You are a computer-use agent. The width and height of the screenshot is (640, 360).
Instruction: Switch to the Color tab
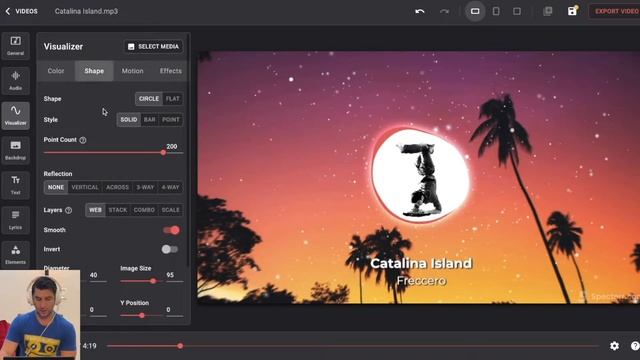[56, 71]
